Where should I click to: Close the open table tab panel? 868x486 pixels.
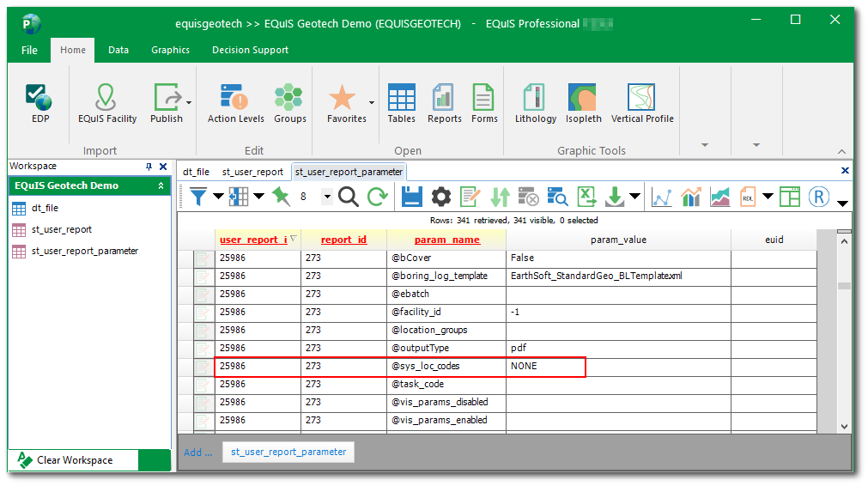tap(845, 171)
